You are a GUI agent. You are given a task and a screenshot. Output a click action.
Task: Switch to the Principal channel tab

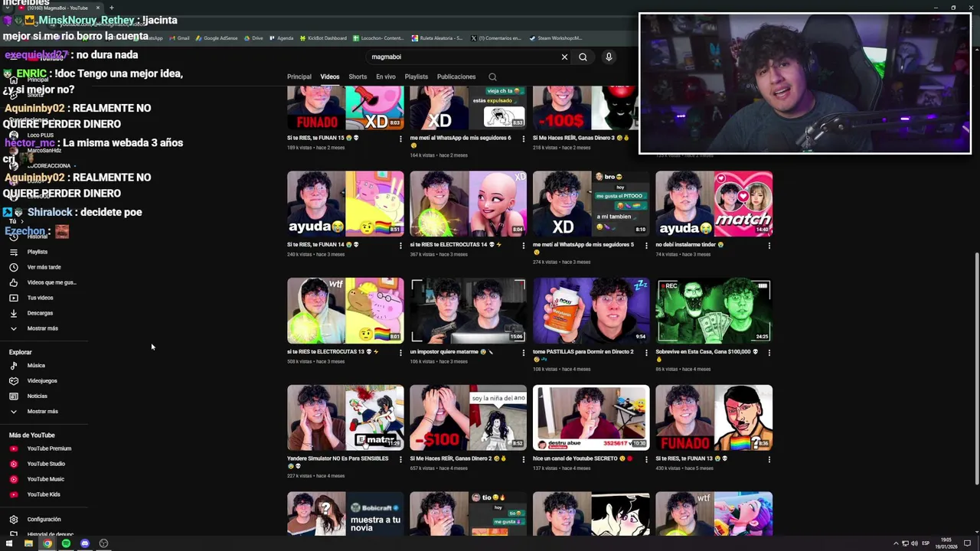299,77
